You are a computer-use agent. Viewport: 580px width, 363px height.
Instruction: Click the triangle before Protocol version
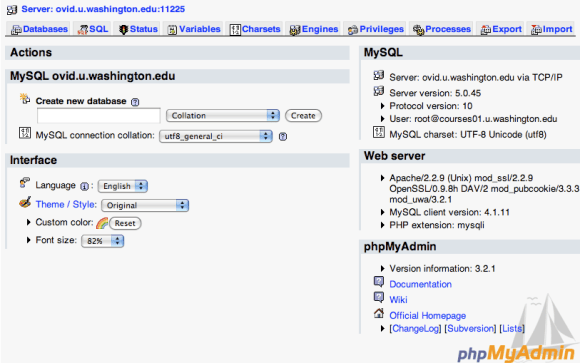click(382, 106)
